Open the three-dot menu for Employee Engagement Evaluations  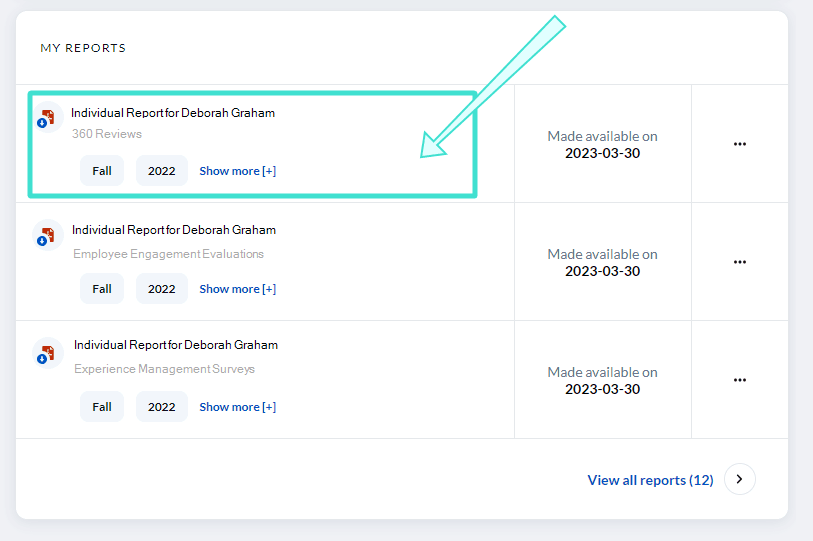click(739, 262)
